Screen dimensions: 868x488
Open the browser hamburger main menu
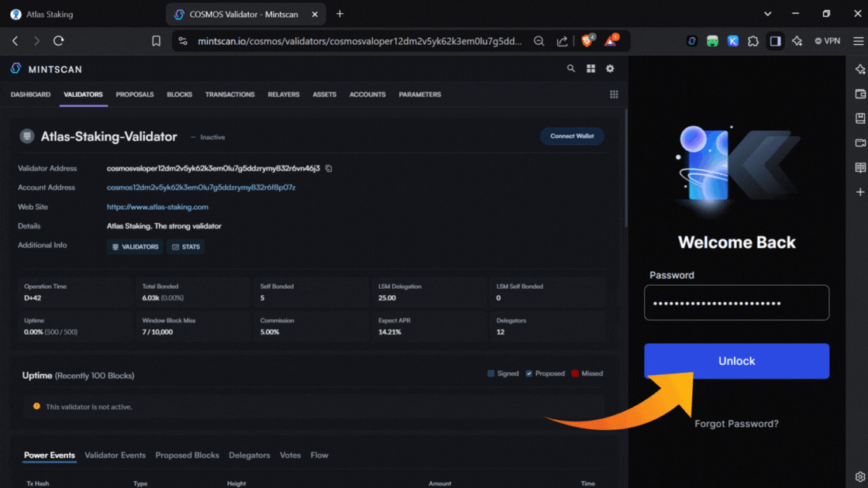pos(858,41)
